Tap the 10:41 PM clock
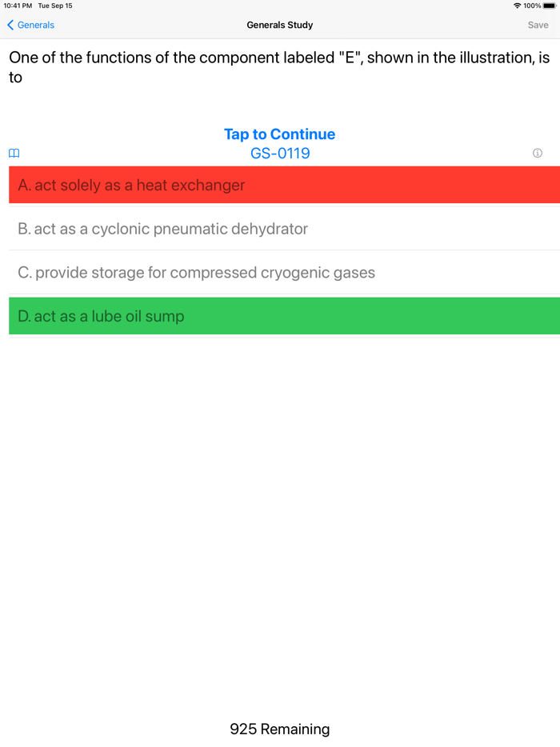 pos(18,6)
